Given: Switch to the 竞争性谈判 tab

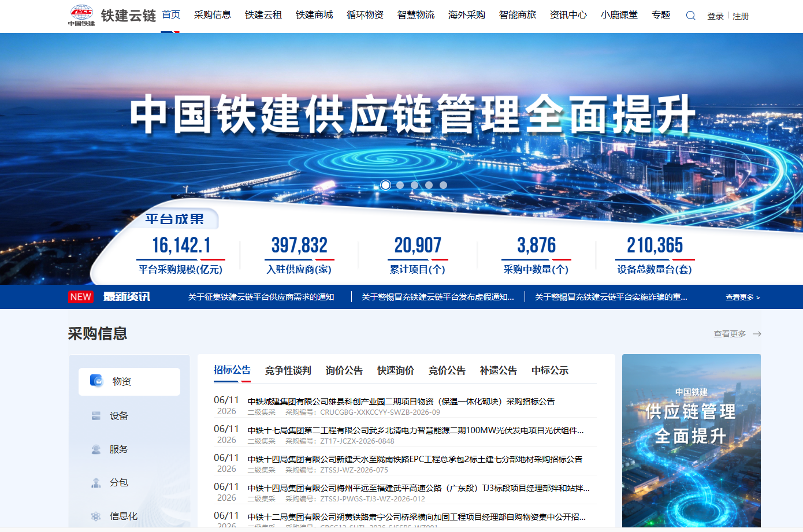Looking at the screenshot, I should tap(288, 370).
